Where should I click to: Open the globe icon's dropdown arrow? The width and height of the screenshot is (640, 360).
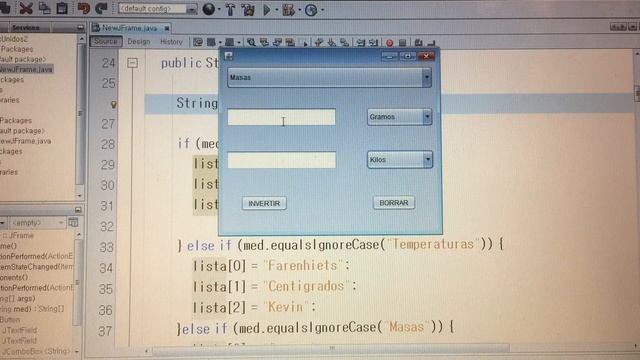[219, 9]
